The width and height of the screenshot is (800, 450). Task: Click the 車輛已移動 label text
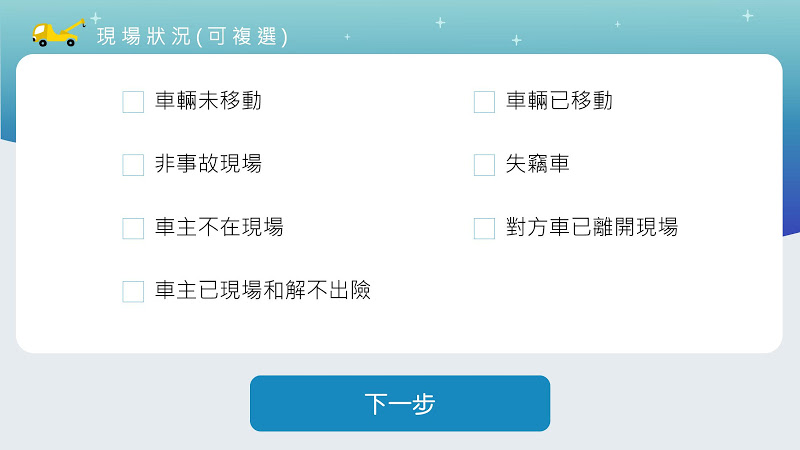tap(559, 101)
